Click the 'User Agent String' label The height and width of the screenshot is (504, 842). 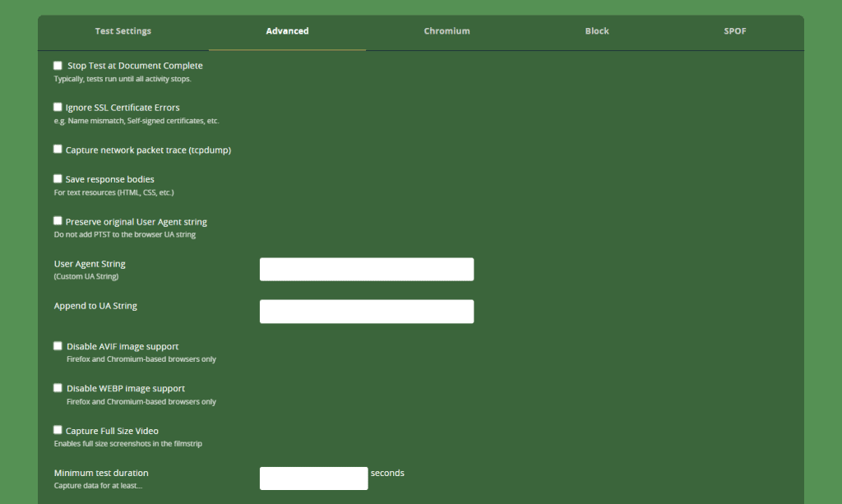point(90,264)
